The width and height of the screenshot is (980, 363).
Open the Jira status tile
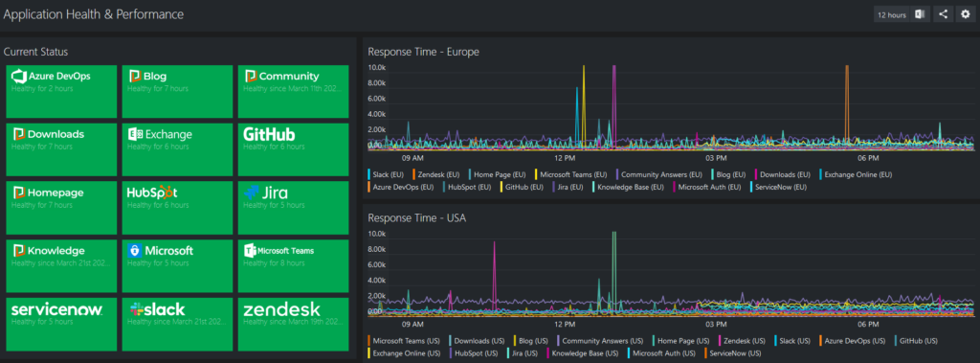tap(293, 208)
